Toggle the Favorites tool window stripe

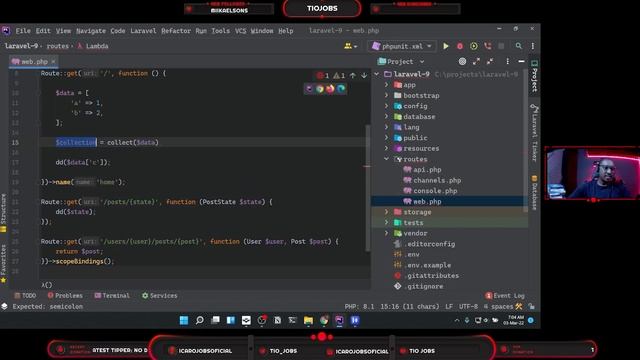point(4,264)
